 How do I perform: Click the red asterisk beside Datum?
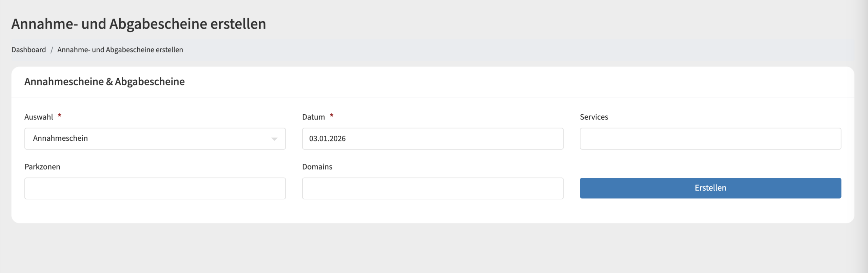pos(332,116)
